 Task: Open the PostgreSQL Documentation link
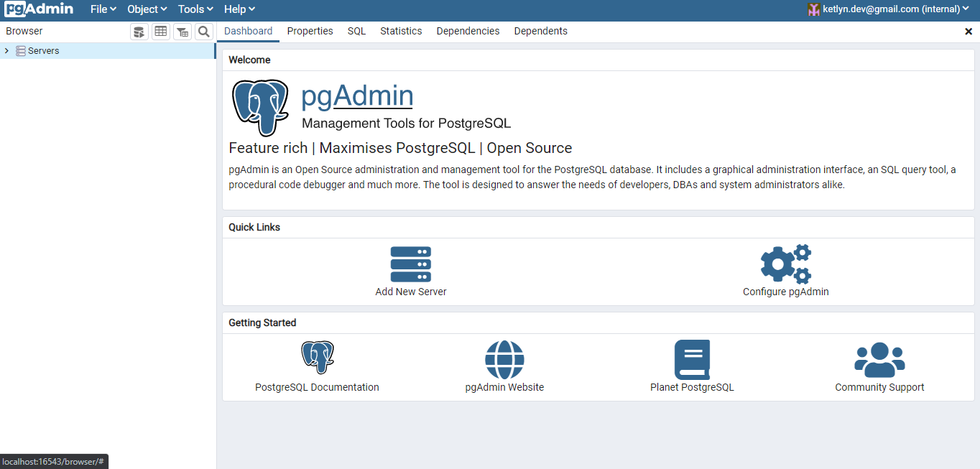(317, 387)
